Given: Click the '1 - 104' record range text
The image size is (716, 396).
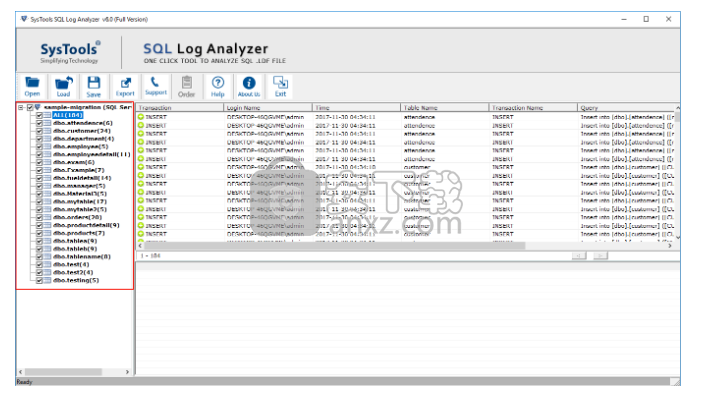Looking at the screenshot, I should click(151, 256).
